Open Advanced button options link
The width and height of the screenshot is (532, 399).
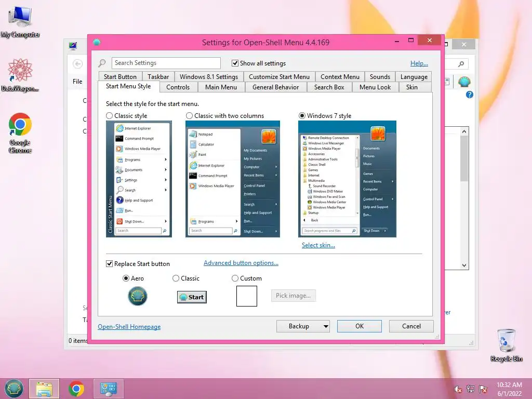pyautogui.click(x=241, y=263)
